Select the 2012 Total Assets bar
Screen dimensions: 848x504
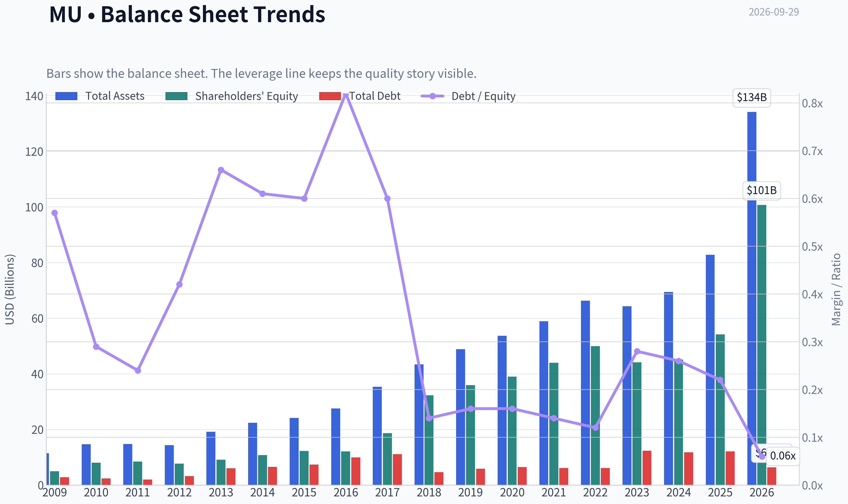pos(169,465)
